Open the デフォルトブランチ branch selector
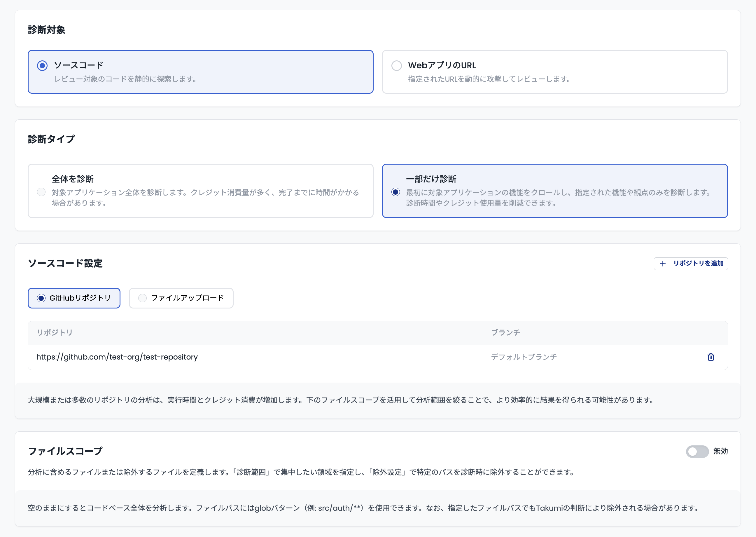This screenshot has width=756, height=537. tap(524, 357)
